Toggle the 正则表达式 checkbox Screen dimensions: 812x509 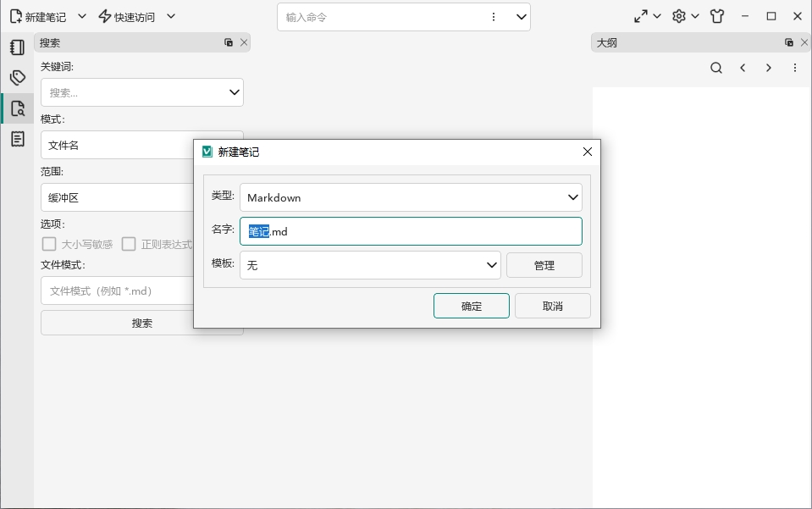pos(129,244)
